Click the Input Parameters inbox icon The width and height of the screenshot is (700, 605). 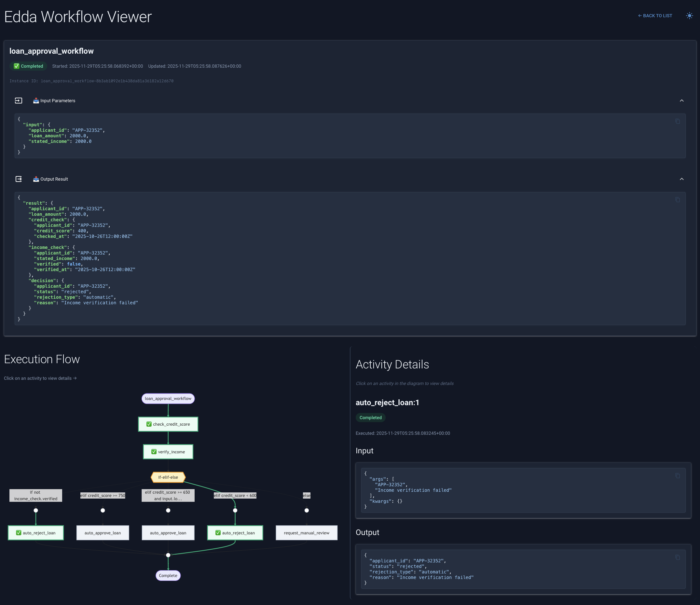click(x=36, y=100)
